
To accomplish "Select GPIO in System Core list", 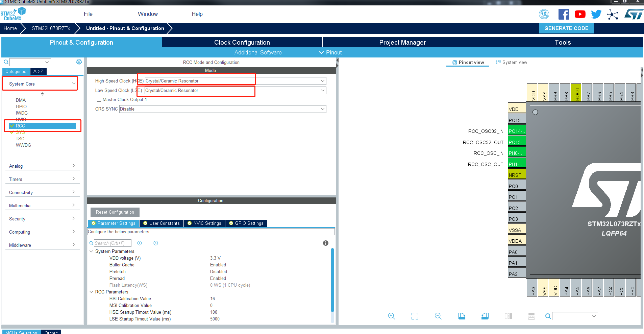I will click(x=21, y=106).
